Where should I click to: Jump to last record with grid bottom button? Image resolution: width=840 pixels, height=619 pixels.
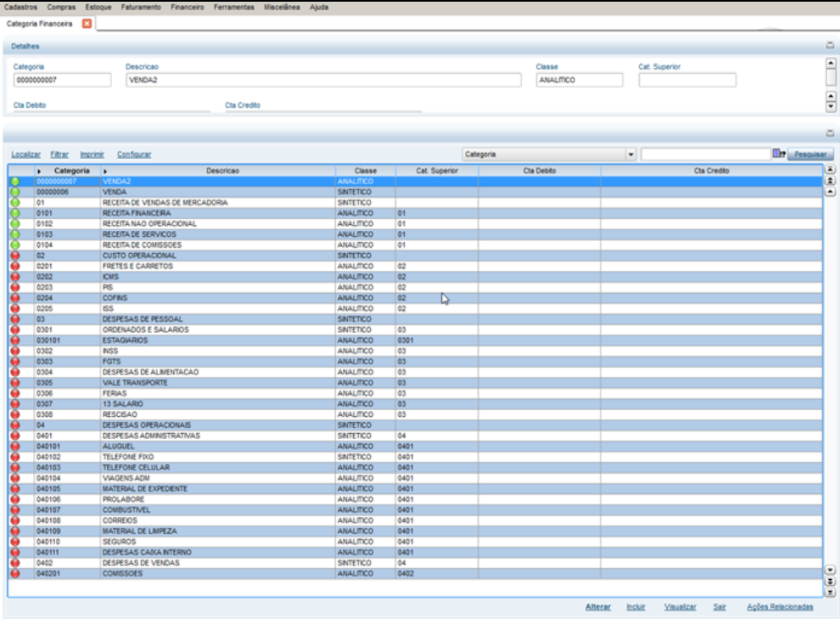[x=830, y=592]
